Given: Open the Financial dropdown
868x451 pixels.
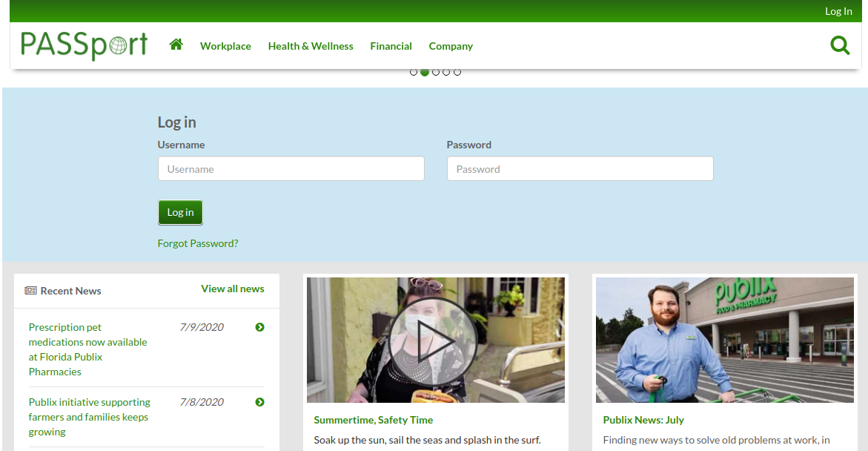Looking at the screenshot, I should [391, 45].
